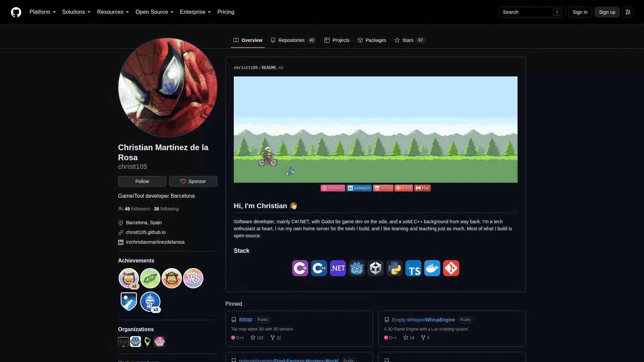Switch to the Stars tab
The image size is (644, 362).
coord(410,40)
